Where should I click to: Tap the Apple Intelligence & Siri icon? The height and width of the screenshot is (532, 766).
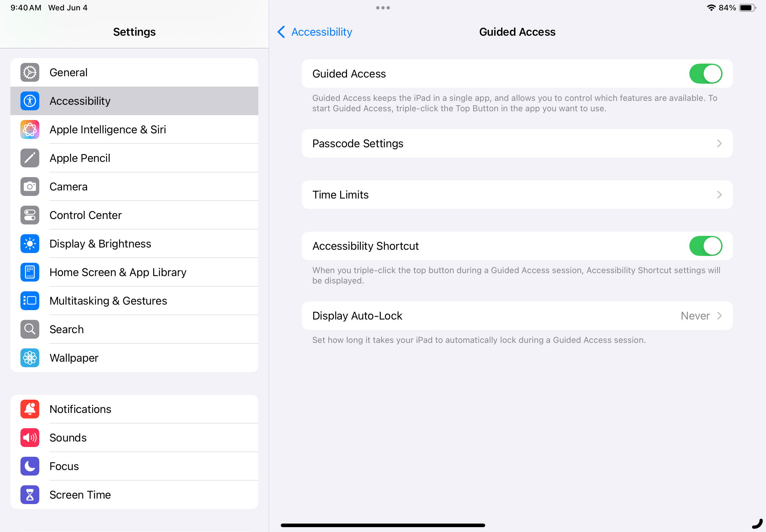pyautogui.click(x=30, y=129)
